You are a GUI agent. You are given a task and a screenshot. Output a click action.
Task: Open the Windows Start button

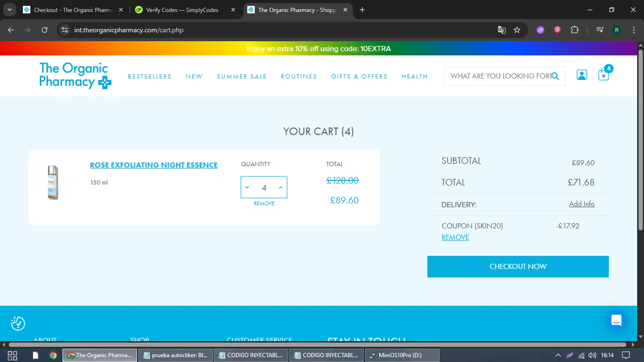(x=12, y=355)
